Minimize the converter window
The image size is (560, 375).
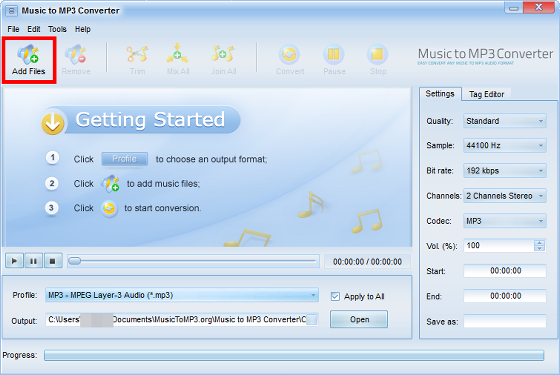pyautogui.click(x=514, y=8)
